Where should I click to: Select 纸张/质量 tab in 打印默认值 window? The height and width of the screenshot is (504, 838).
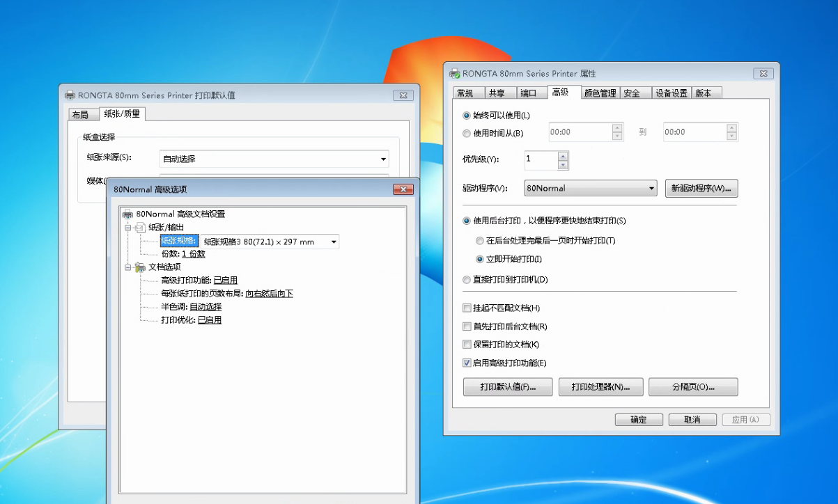(121, 113)
